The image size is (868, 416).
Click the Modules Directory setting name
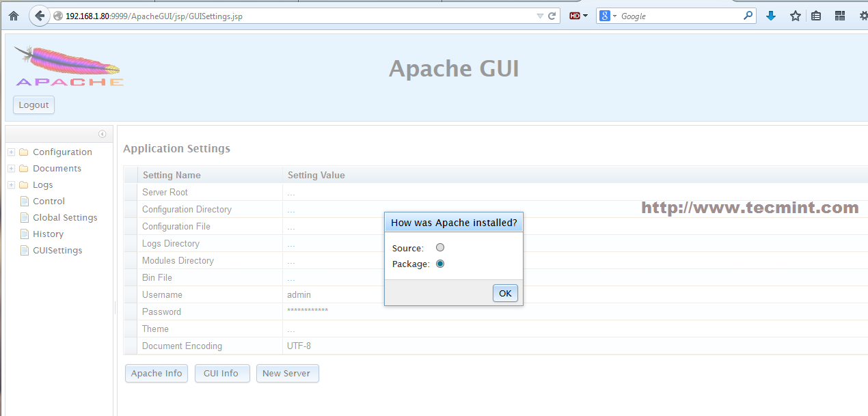click(x=178, y=260)
